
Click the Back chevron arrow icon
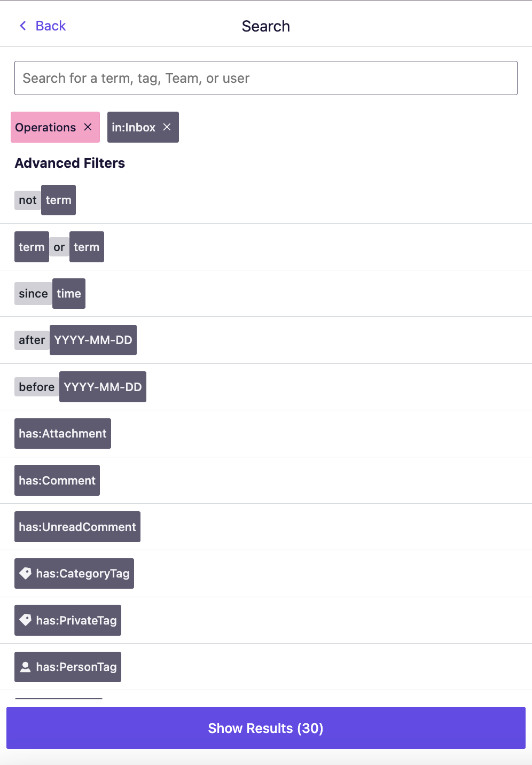click(23, 26)
